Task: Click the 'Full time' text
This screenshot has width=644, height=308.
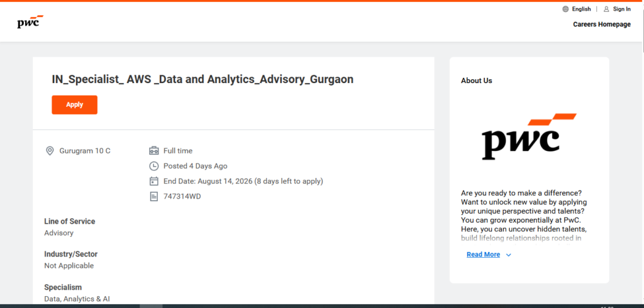Action: 178,151
